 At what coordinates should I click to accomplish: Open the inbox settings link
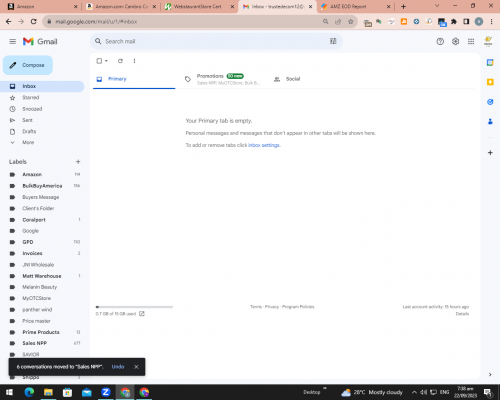264,145
